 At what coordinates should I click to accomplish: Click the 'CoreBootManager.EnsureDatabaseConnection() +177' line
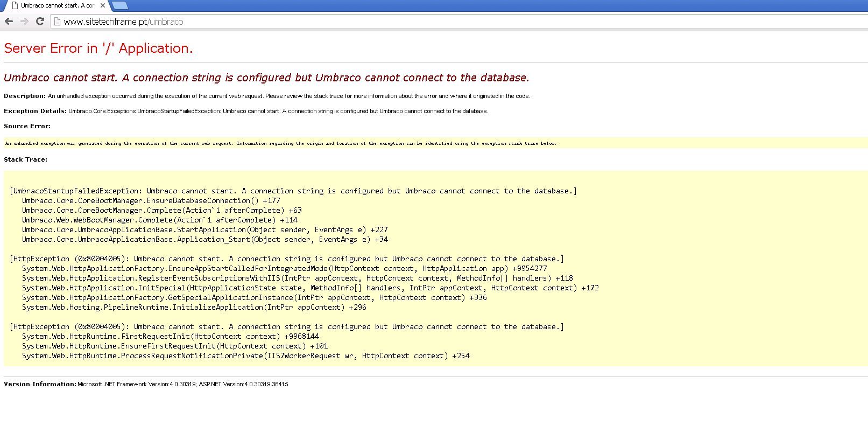(x=151, y=201)
